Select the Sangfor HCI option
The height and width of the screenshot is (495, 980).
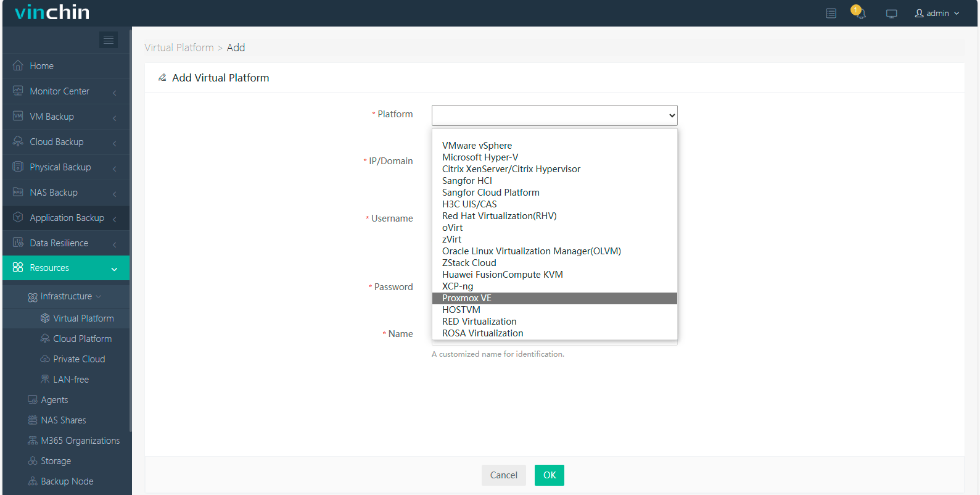(x=554, y=181)
